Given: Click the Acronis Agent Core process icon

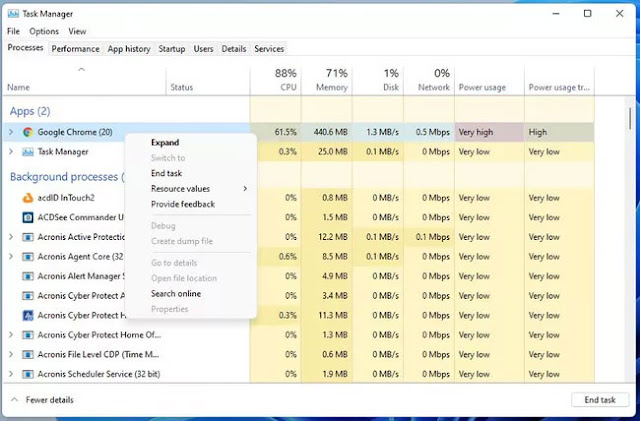Looking at the screenshot, I should [x=28, y=256].
